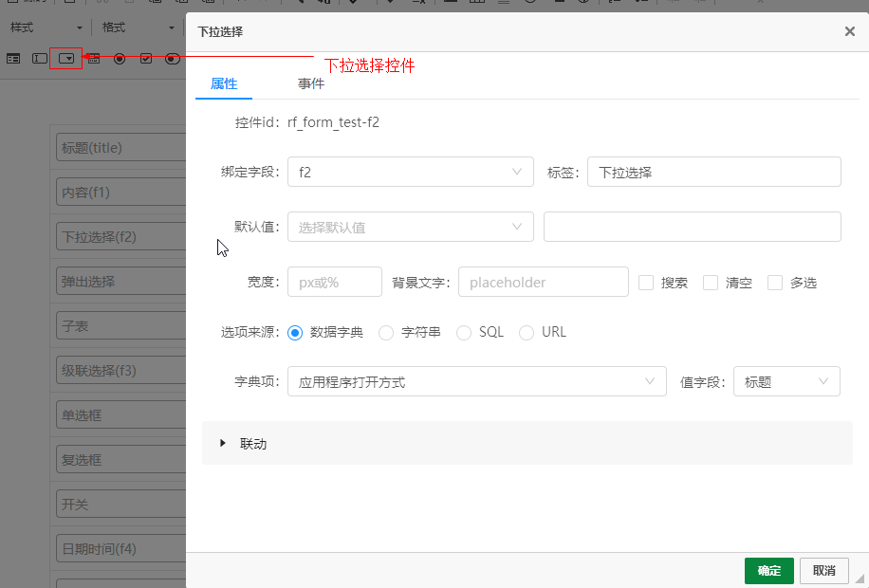Click the 开关 field in the form editor
The width and height of the screenshot is (869, 588).
[x=120, y=505]
